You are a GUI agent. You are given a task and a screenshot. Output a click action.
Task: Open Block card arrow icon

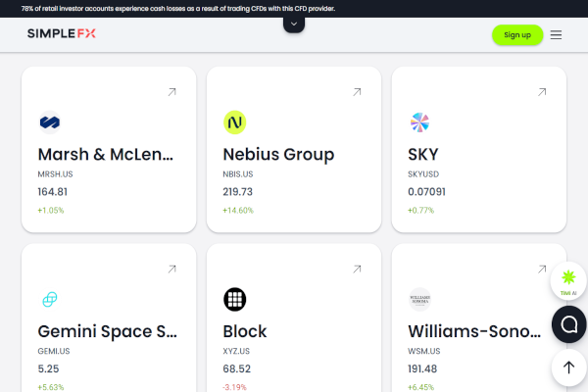pos(357,269)
